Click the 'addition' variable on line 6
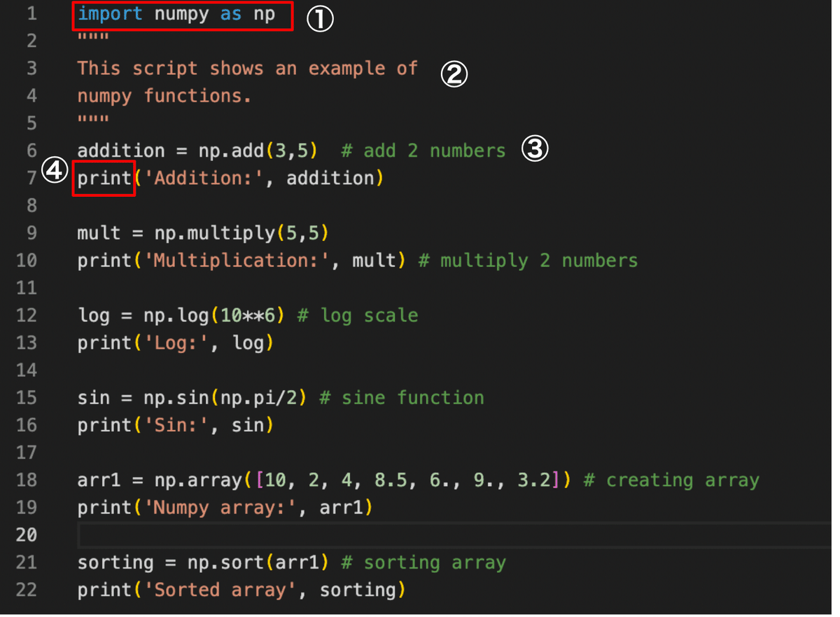This screenshot has height=617, width=840. pyautogui.click(x=121, y=151)
